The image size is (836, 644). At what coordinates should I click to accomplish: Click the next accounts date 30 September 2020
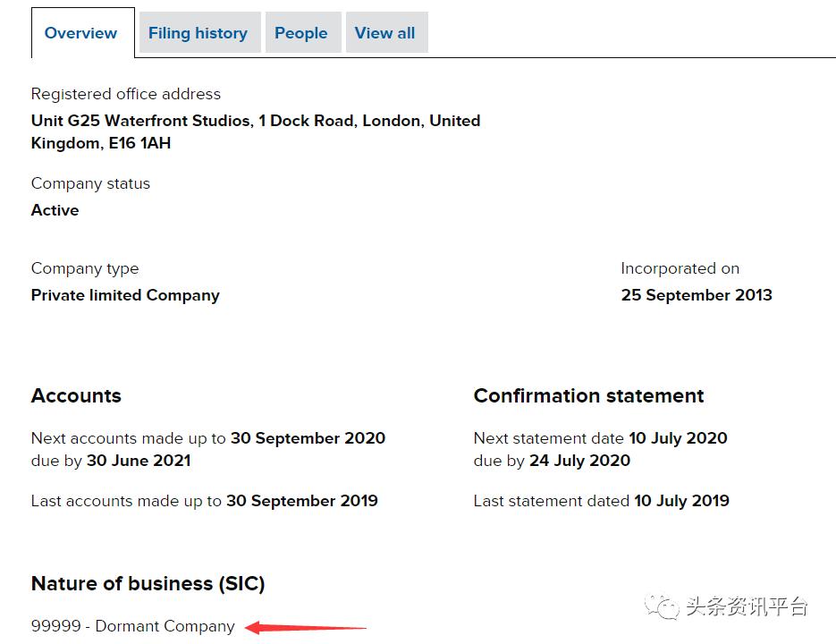[x=308, y=438]
